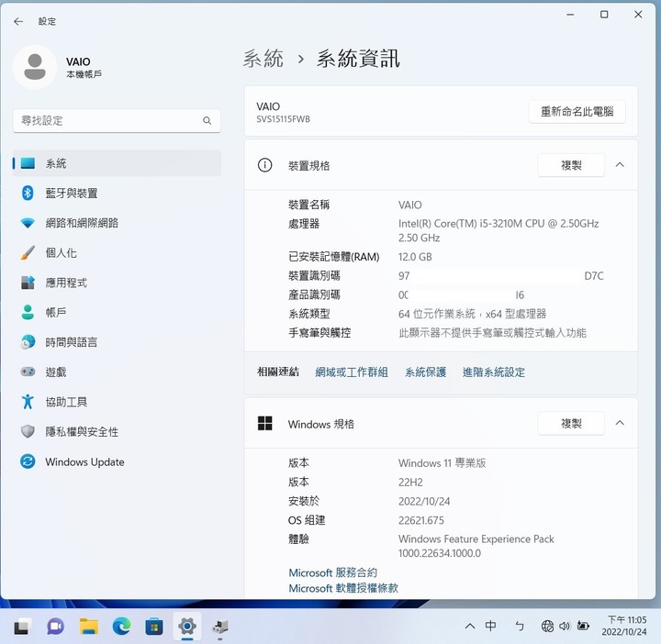Open the 個人化 settings page
Image resolution: width=661 pixels, height=644 pixels.
tap(118, 252)
